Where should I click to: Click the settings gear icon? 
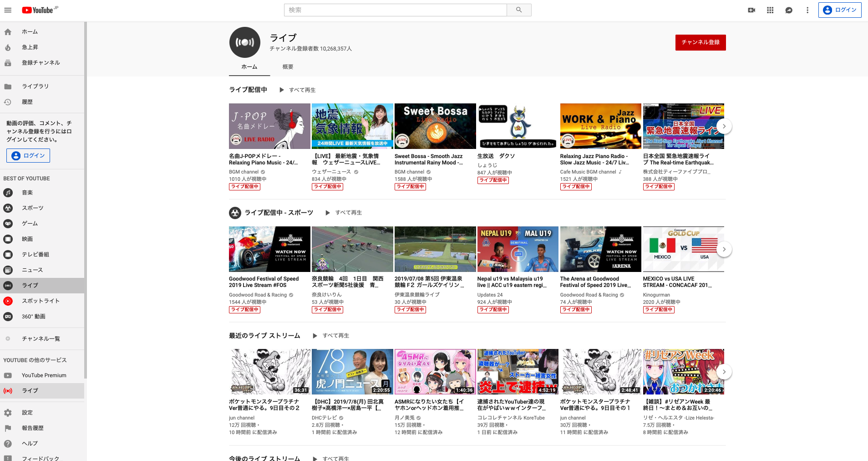8,413
